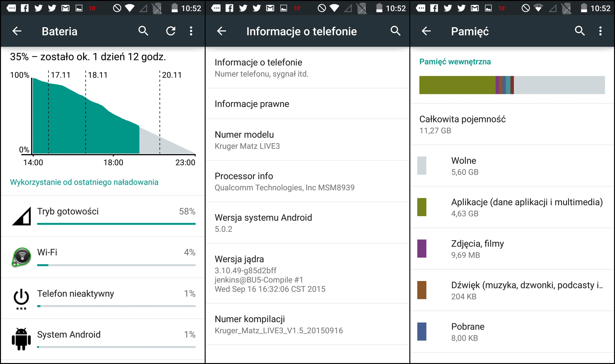
Task: Click search icon in Bateria header
Action: (143, 31)
